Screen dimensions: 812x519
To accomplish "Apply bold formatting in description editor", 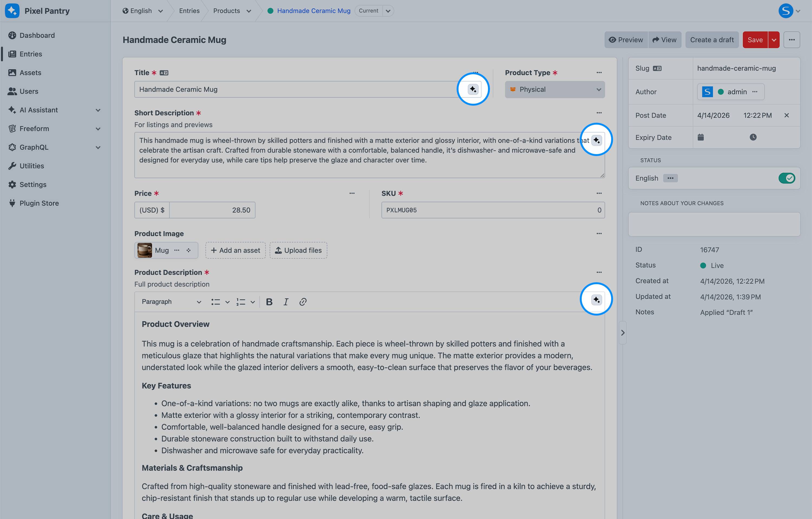I will (x=269, y=302).
